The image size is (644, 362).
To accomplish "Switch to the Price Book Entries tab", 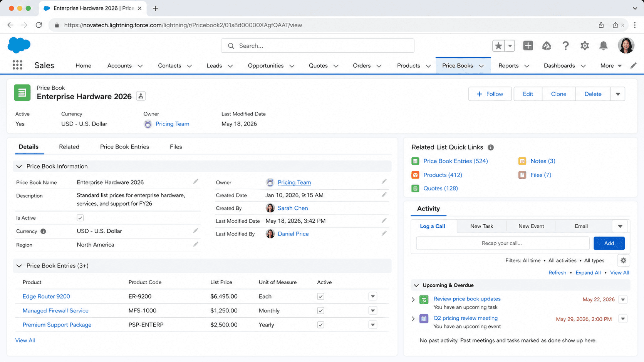I will (124, 147).
